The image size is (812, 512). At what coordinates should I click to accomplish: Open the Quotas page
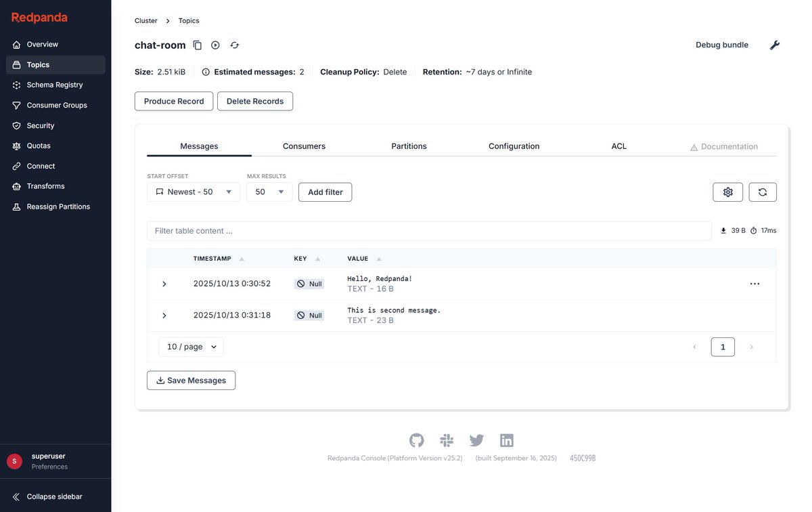tap(55, 146)
